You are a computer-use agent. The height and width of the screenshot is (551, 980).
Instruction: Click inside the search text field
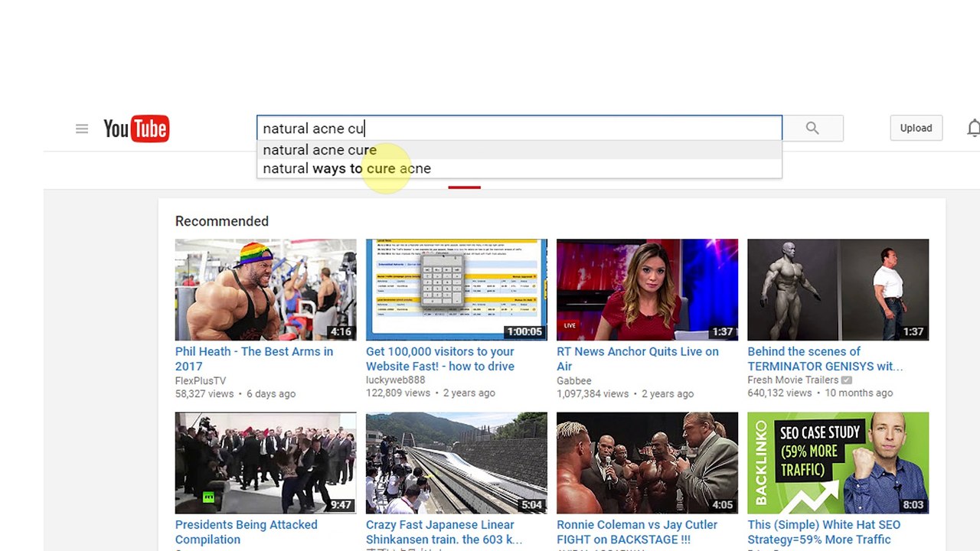pyautogui.click(x=519, y=128)
